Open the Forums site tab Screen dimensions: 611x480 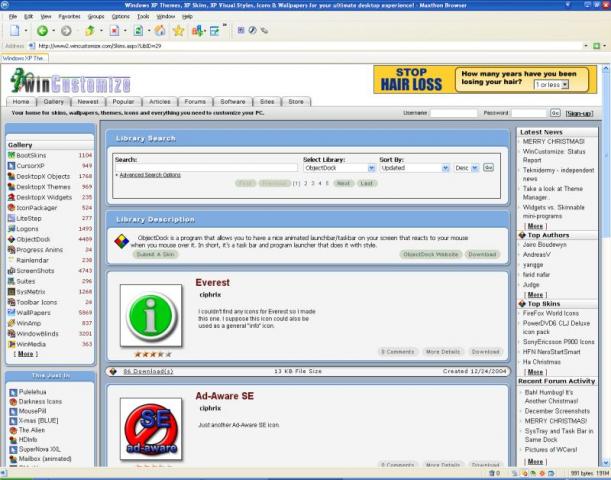pos(195,101)
